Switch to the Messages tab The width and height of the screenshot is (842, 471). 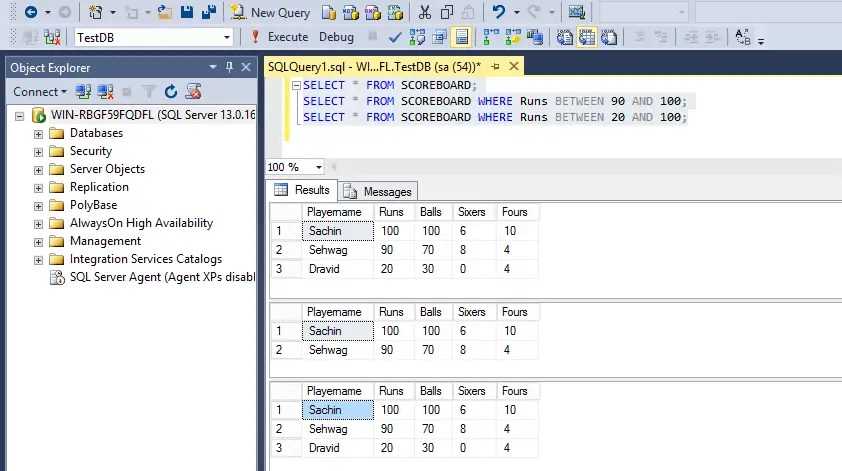(378, 191)
